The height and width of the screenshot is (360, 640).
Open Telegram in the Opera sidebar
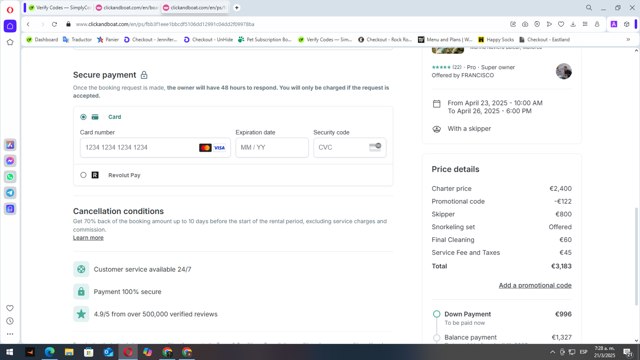coord(10,193)
